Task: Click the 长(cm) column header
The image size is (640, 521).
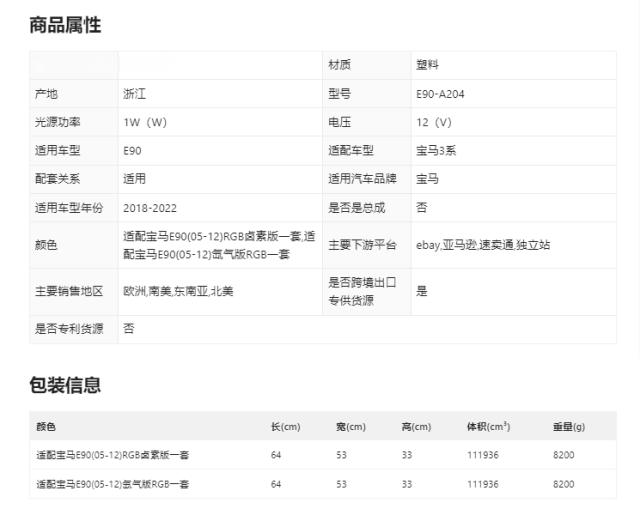Action: pos(285,426)
